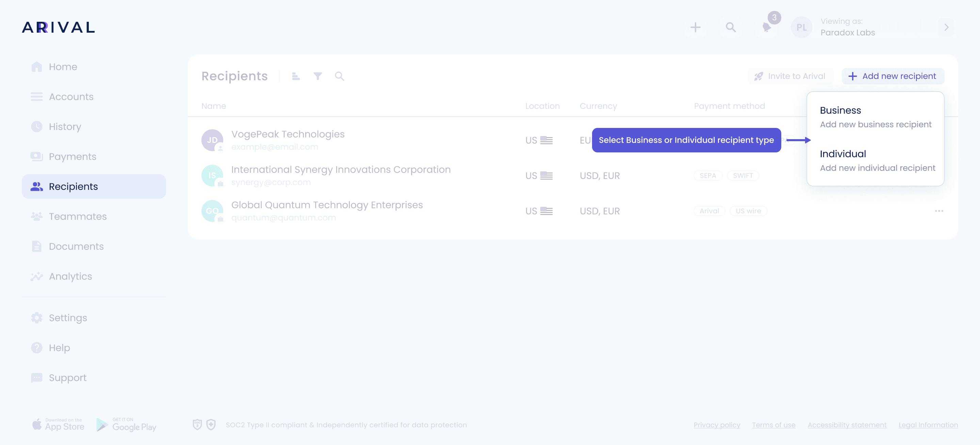Open Payments in sidebar
The width and height of the screenshot is (980, 445).
[94, 157]
